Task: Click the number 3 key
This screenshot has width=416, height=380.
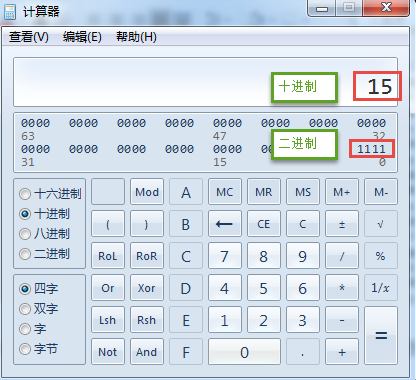Action: pyautogui.click(x=303, y=320)
